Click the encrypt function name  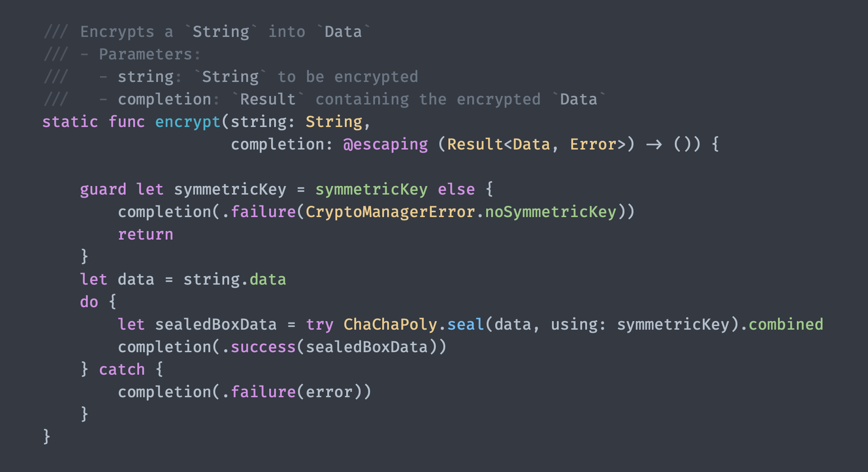click(x=188, y=122)
